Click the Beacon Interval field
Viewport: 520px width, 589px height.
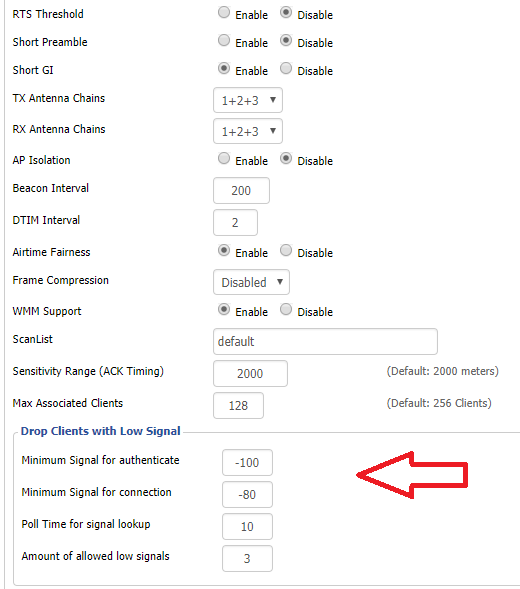pos(241,190)
